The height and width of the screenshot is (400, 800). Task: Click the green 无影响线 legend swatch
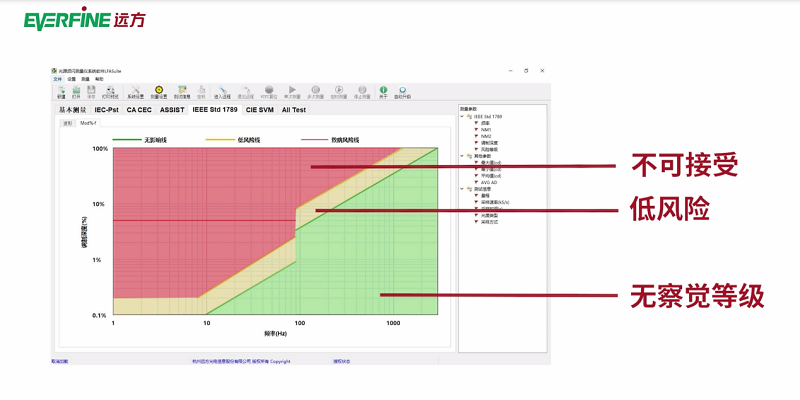[126, 139]
